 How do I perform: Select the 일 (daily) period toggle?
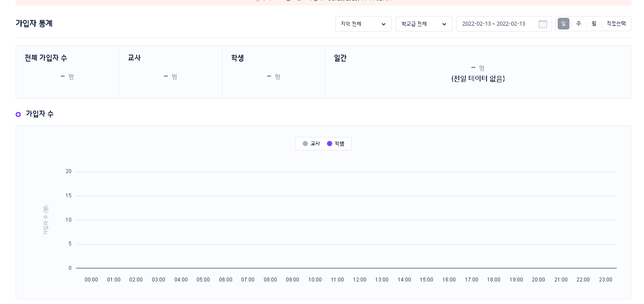[x=563, y=24]
